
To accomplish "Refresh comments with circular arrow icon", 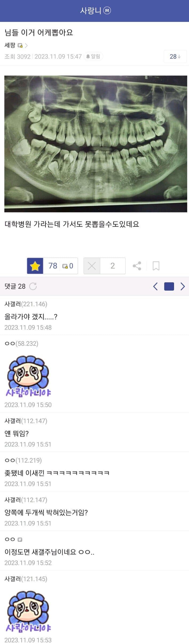I will (x=33, y=286).
